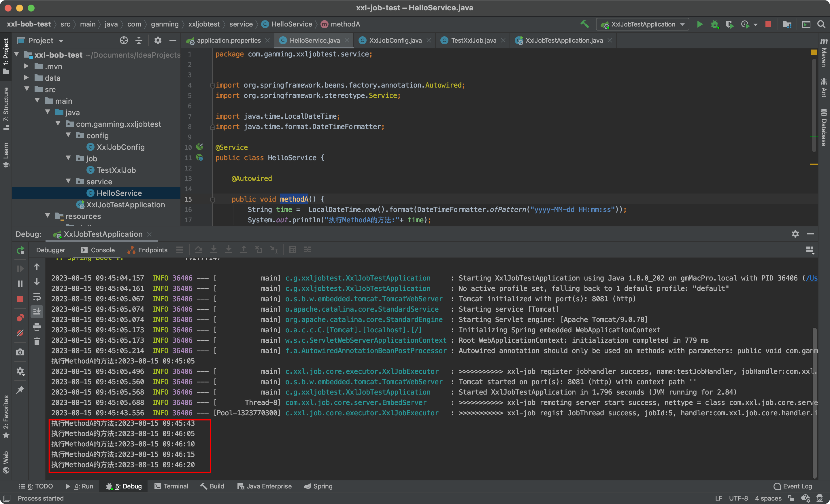Click the UTF-8 encoding selector

[738, 498]
